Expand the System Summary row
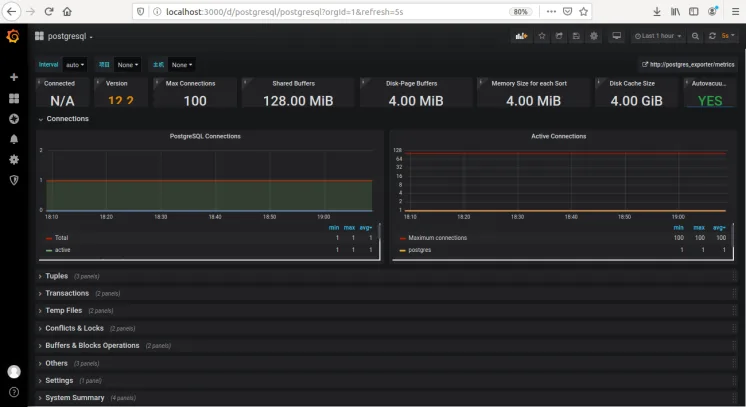Image resolution: width=746 pixels, height=407 pixels. pos(387,397)
